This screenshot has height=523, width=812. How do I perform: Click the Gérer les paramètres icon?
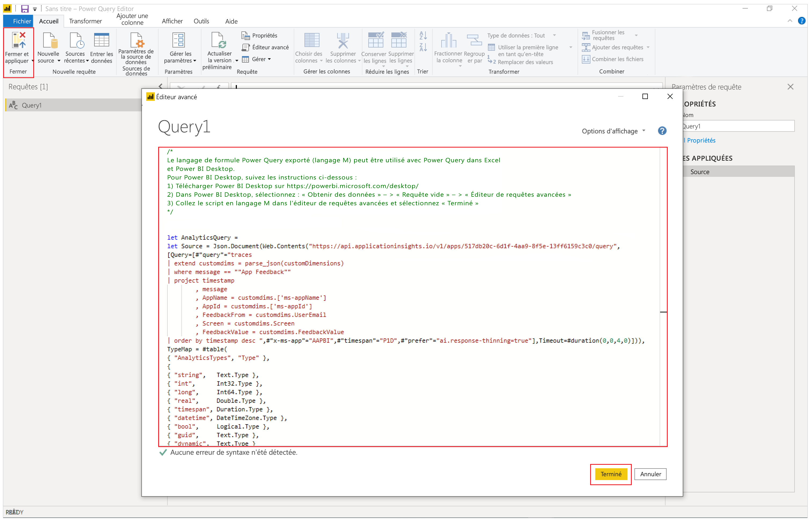pyautogui.click(x=179, y=40)
